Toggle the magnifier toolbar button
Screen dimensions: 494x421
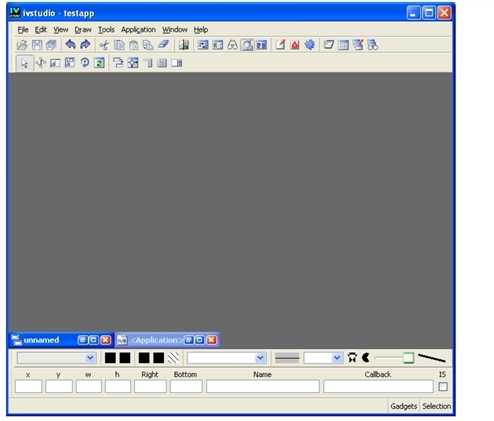tap(247, 45)
